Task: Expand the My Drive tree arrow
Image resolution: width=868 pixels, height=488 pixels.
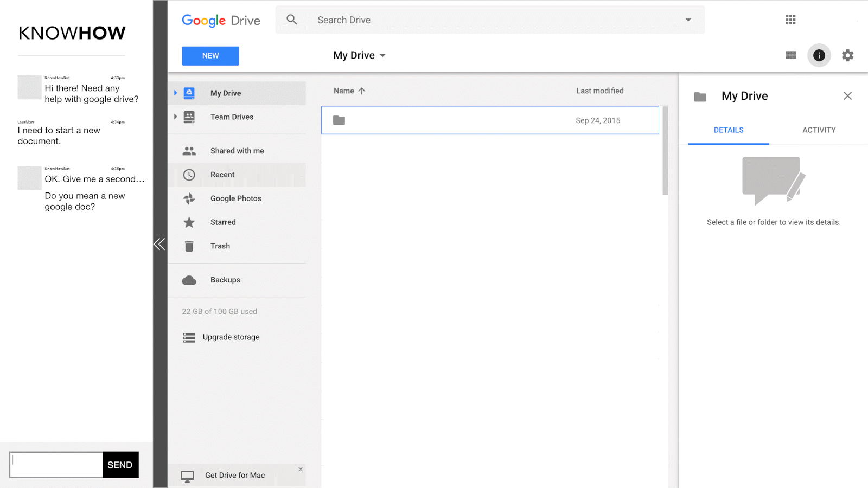Action: (175, 93)
